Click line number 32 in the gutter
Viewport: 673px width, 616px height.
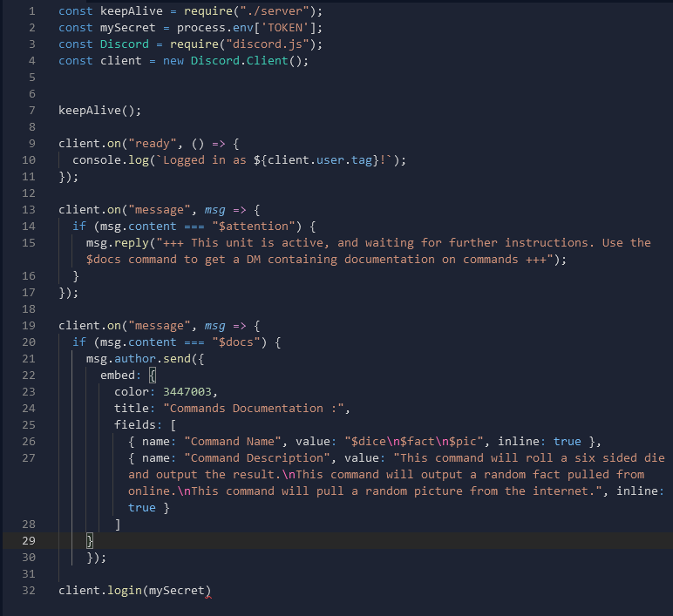pyautogui.click(x=28, y=591)
